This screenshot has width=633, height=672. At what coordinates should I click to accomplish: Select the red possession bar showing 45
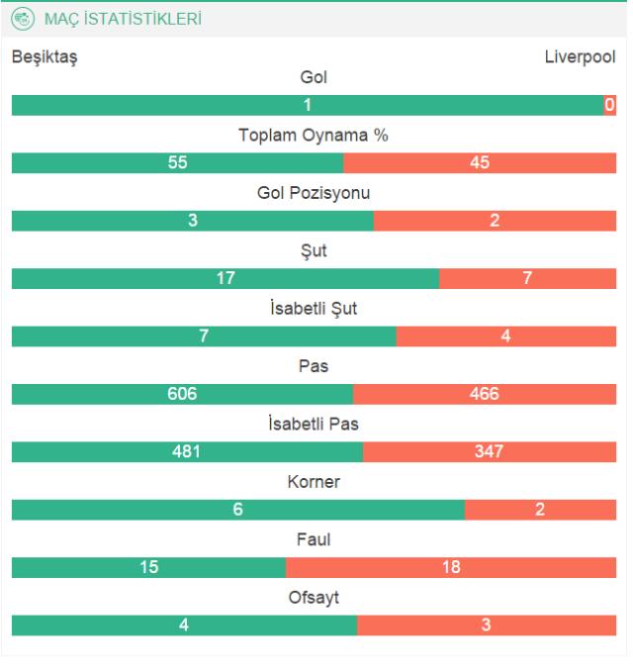[480, 163]
